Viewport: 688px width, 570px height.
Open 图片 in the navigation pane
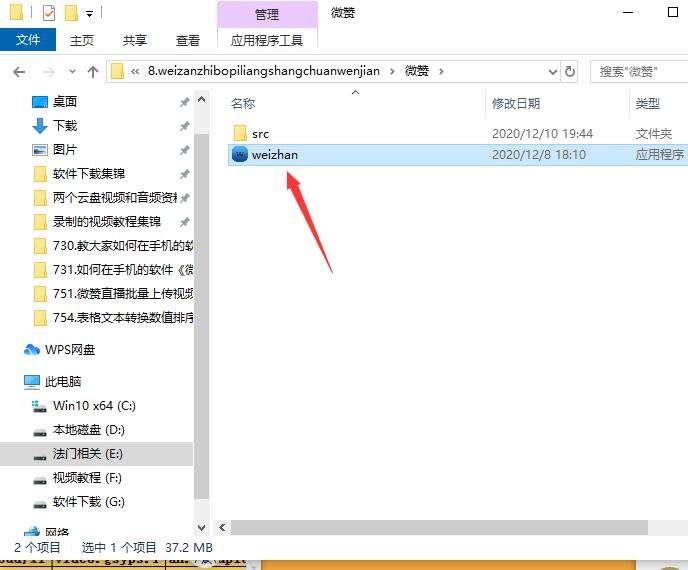(x=64, y=150)
